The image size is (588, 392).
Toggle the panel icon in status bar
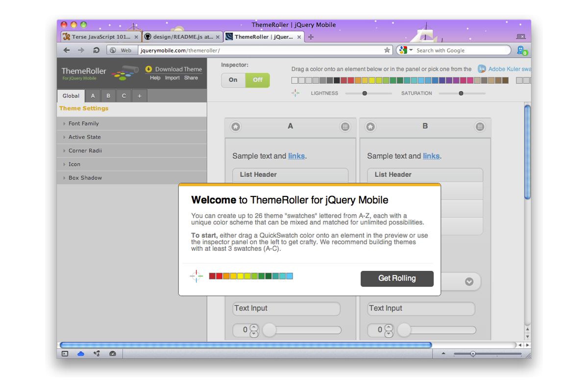point(65,353)
